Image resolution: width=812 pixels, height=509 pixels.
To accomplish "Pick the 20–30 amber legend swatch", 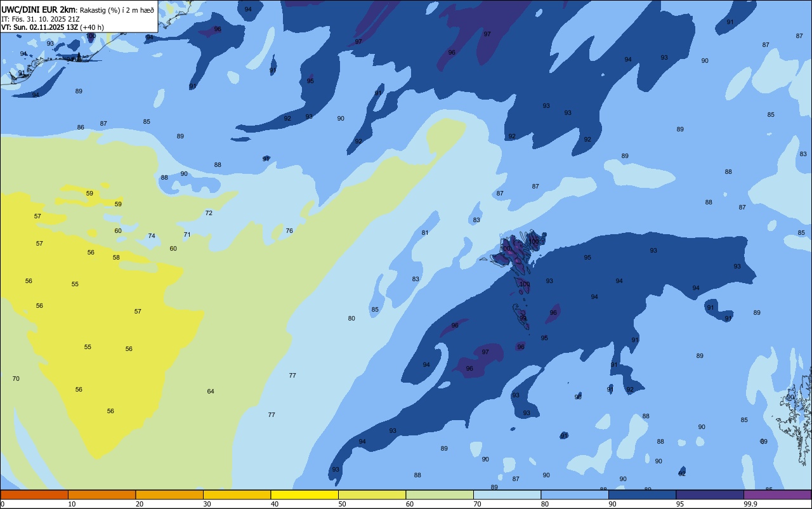I will click(169, 494).
